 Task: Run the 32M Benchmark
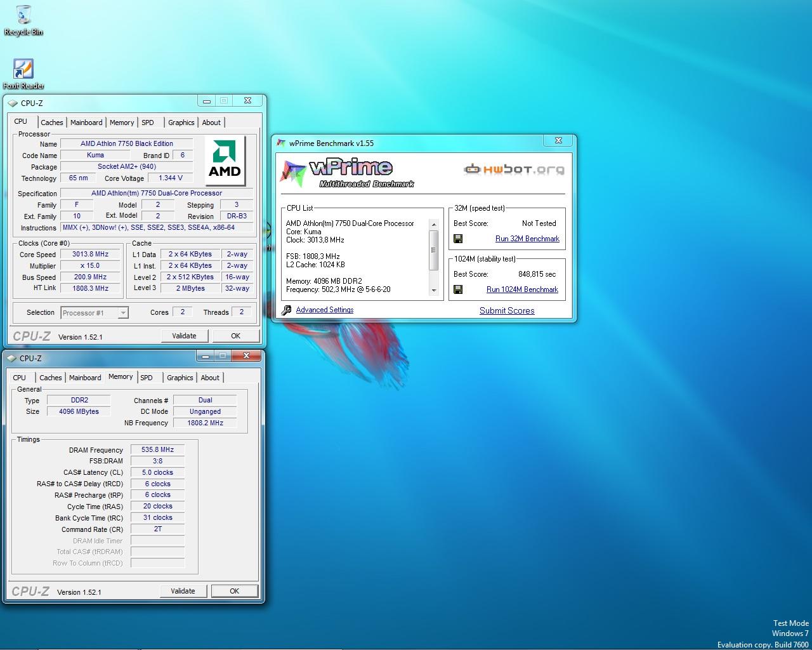527,239
